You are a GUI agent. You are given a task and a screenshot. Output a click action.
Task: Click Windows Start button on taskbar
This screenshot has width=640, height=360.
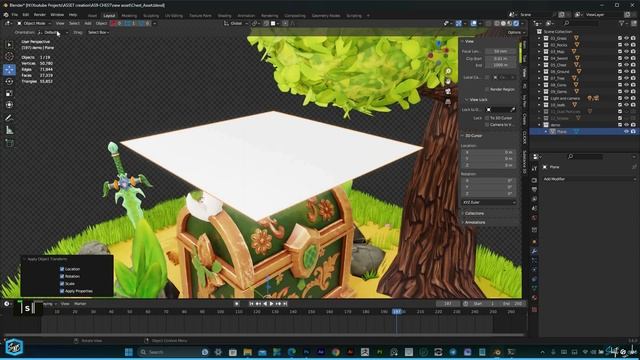[x=129, y=352]
